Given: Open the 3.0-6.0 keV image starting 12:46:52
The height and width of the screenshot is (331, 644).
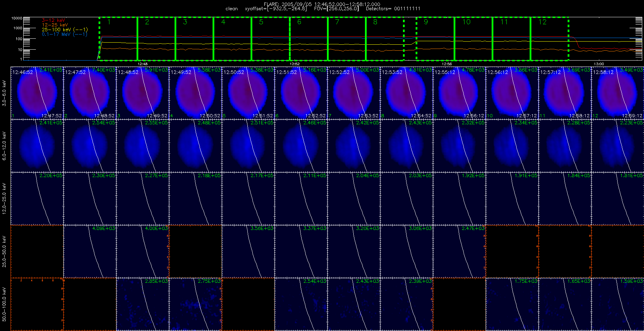Looking at the screenshot, I should click(x=37, y=93).
